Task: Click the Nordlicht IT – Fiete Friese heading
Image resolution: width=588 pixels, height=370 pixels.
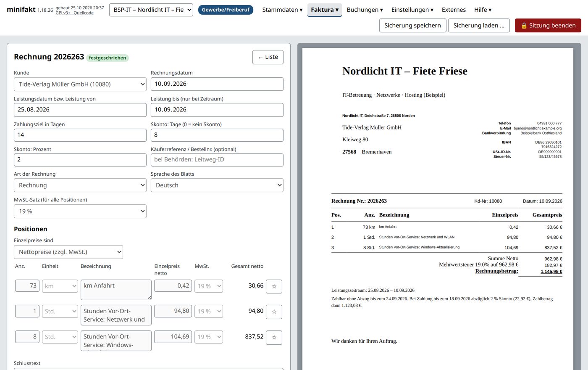Action: point(405,71)
